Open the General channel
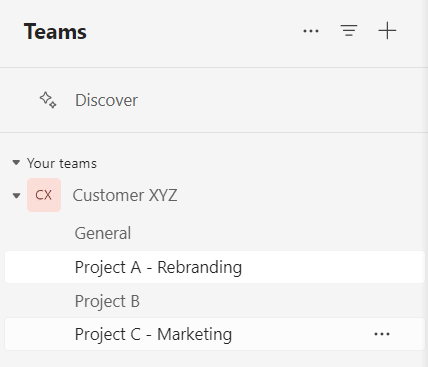Screen dimensions: 428x367 click(x=103, y=233)
